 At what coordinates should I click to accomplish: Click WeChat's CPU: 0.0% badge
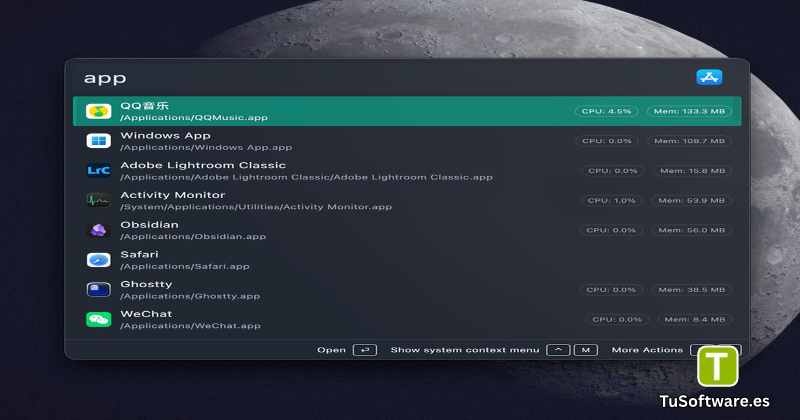(617, 319)
